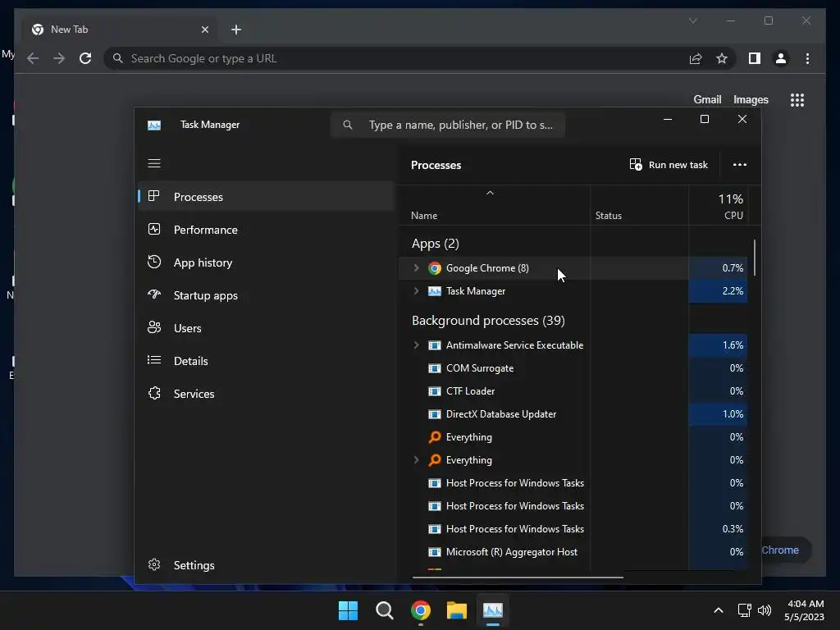Click Background processes (39) header

point(488,321)
